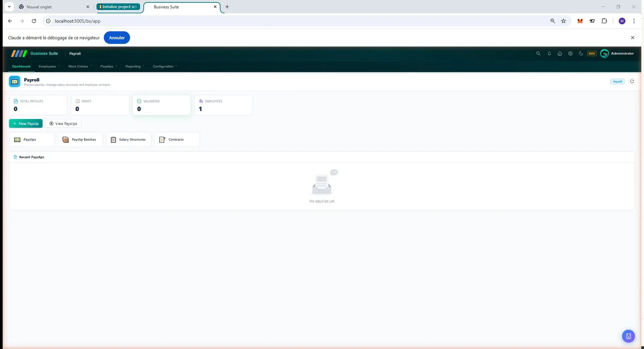
Task: Open the Payslips shortcut card
Action: point(32,140)
